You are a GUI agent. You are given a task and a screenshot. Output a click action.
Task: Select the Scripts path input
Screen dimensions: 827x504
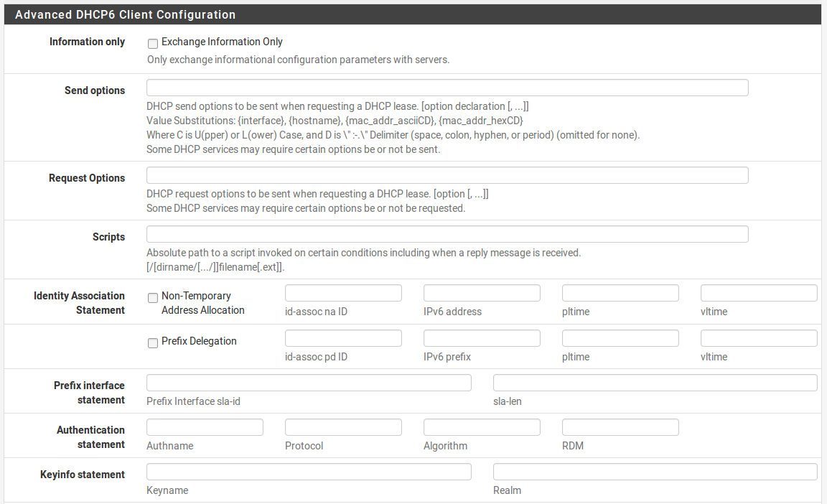447,234
